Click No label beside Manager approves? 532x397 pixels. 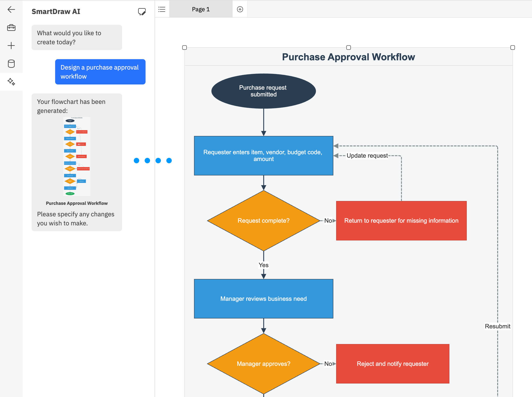pos(328,364)
